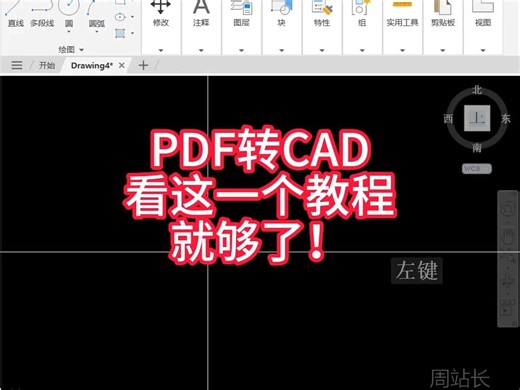The width and height of the screenshot is (520, 390).
Task: Select the 圆弧 (Arc) tool
Action: (x=97, y=15)
